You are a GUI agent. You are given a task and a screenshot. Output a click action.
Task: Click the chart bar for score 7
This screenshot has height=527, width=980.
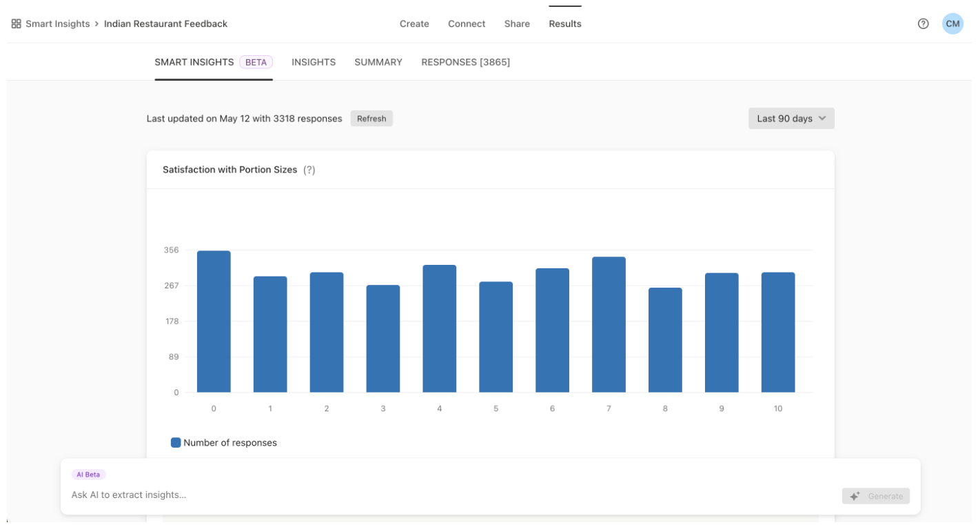tap(609, 325)
